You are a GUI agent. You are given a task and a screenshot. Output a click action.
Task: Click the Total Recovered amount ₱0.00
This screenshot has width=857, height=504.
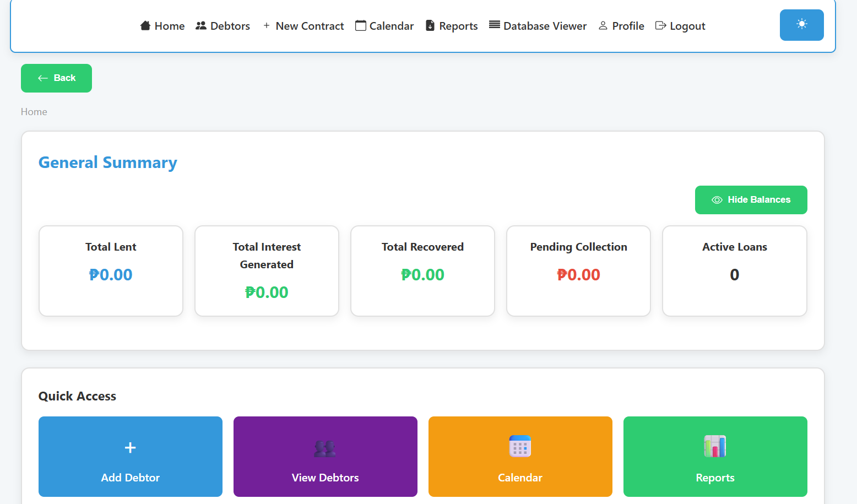click(x=422, y=275)
